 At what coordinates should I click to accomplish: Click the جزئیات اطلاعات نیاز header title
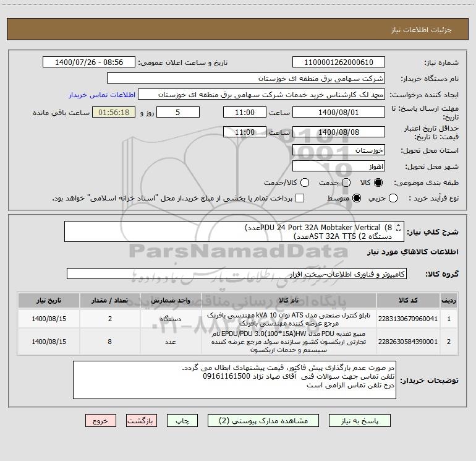tap(421, 30)
